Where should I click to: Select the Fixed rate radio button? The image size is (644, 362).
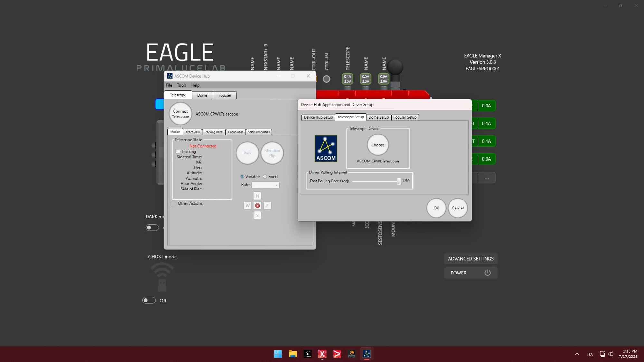(x=265, y=177)
